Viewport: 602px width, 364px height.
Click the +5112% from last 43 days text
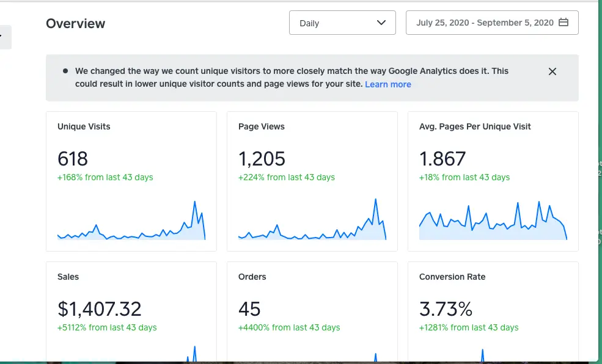click(x=107, y=327)
